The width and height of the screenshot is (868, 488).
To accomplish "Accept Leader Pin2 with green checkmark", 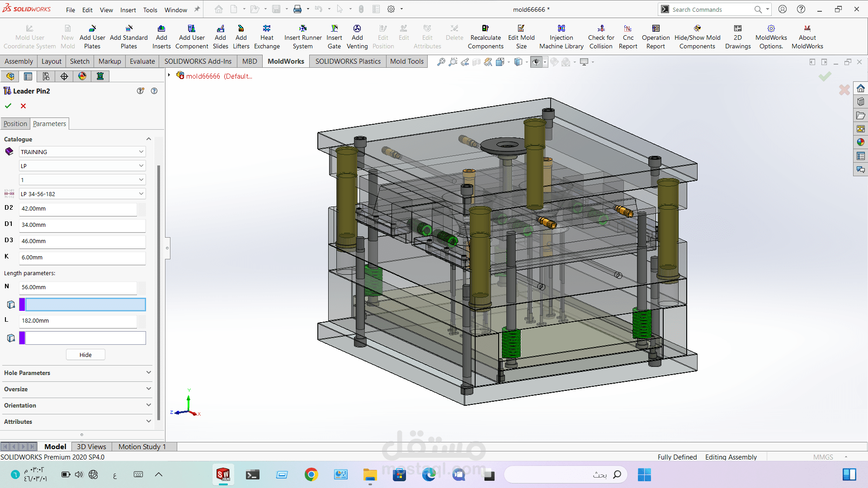I will click(x=8, y=106).
